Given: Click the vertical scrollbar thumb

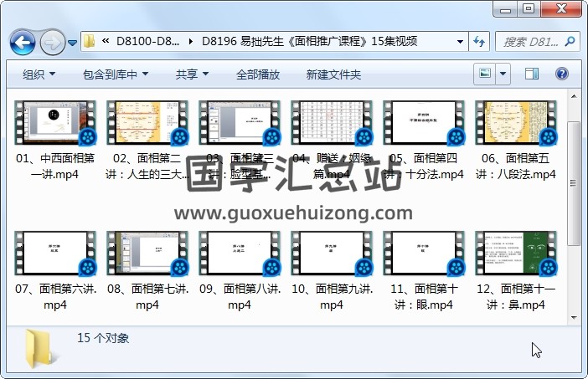Looking at the screenshot, I should click(x=574, y=183).
